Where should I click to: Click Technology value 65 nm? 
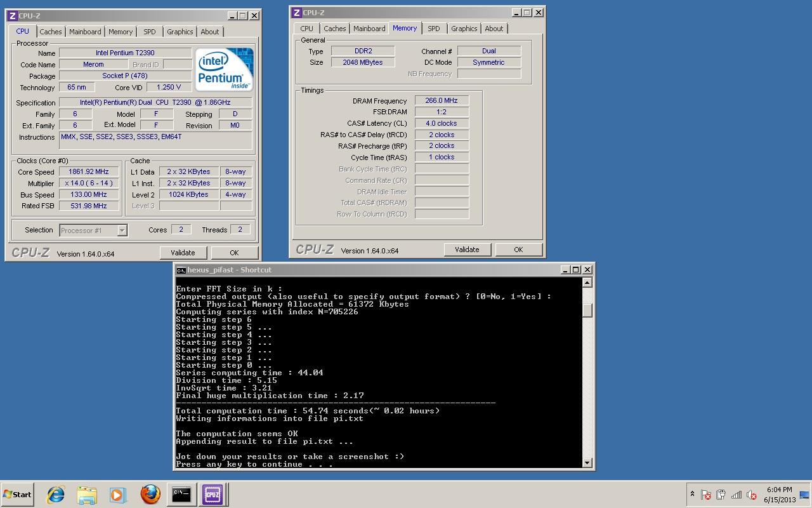[77, 87]
